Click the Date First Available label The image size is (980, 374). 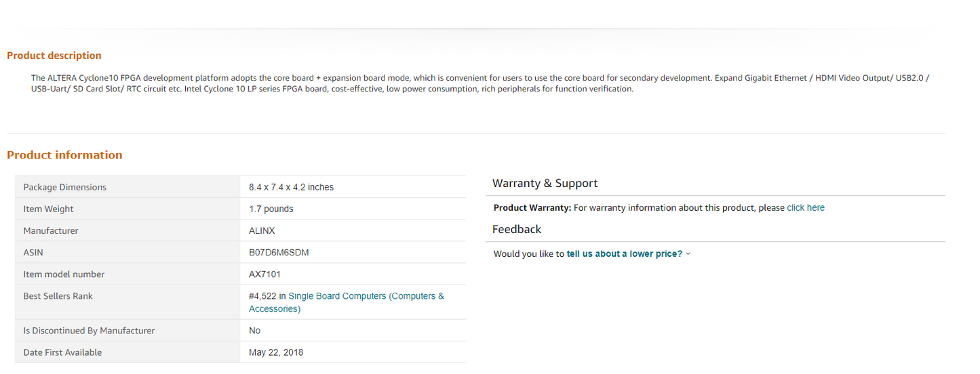pyautogui.click(x=62, y=352)
